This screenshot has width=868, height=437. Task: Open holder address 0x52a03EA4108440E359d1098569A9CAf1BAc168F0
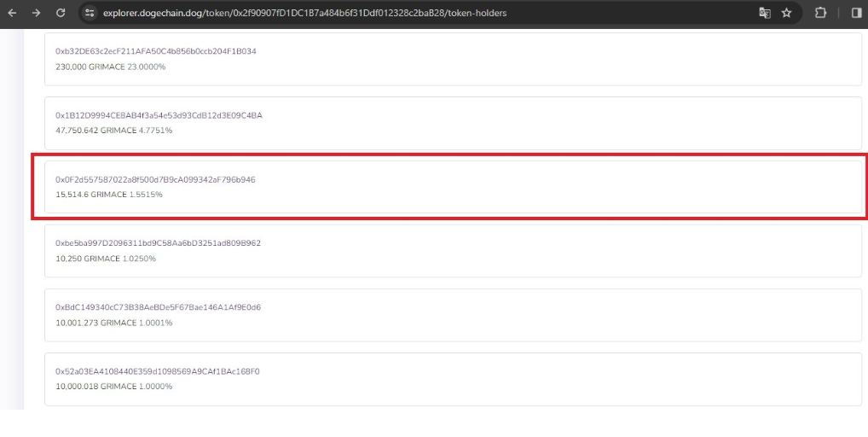[x=157, y=371]
